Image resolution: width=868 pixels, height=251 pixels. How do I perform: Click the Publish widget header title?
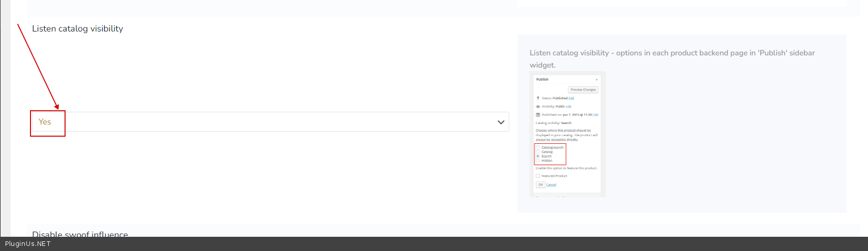pyautogui.click(x=542, y=79)
